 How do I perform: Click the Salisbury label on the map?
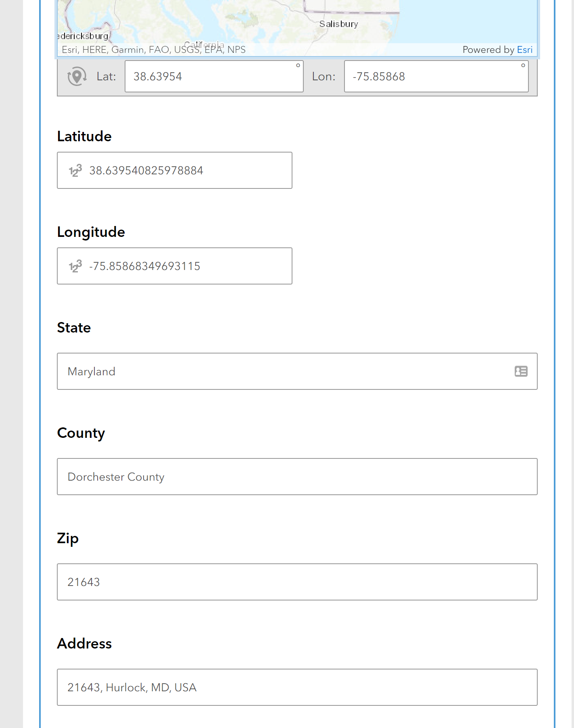click(339, 24)
